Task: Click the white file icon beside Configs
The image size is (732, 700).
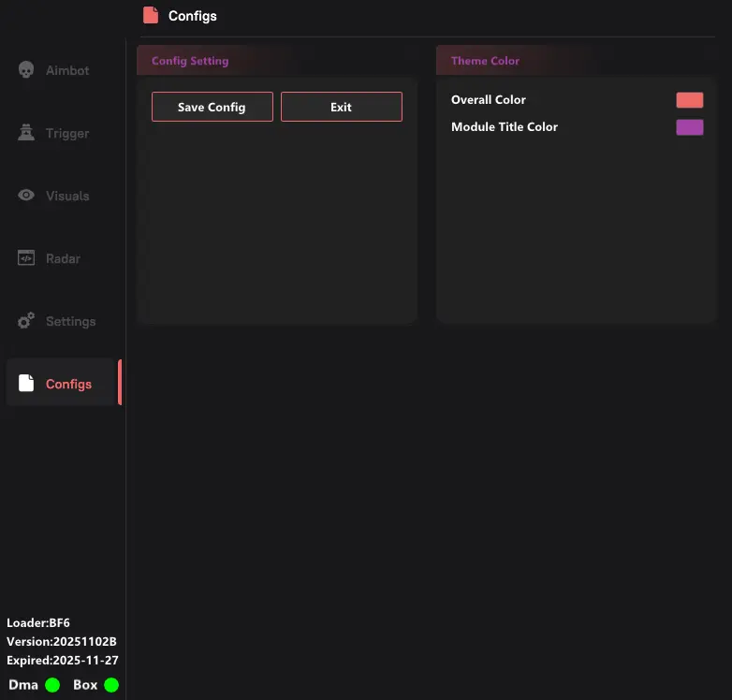Action: [x=26, y=384]
